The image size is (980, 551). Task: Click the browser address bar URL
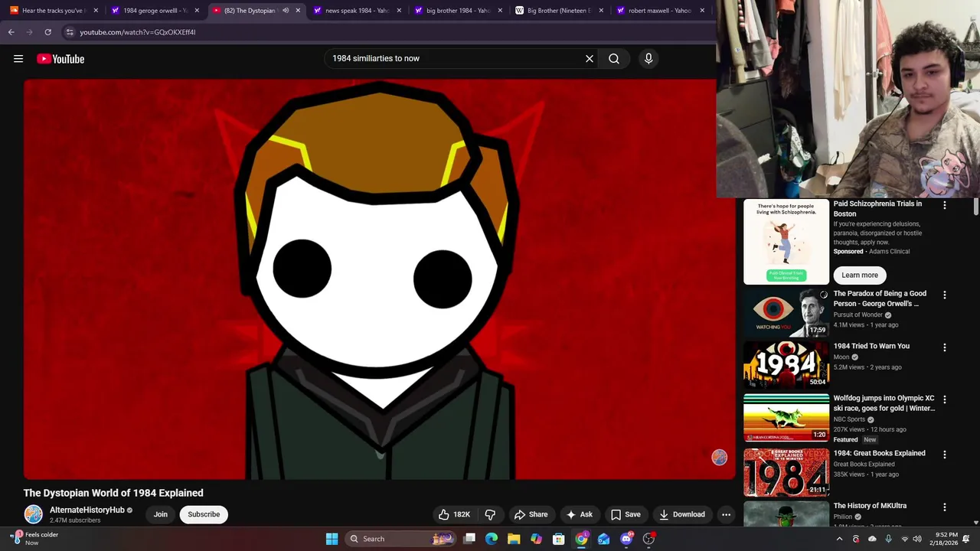click(x=138, y=32)
